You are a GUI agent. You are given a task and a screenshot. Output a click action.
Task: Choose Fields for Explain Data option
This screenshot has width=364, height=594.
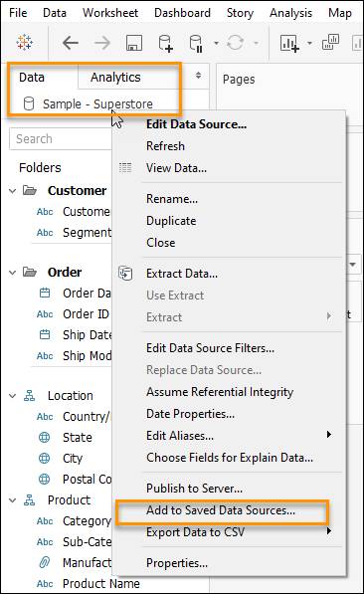click(230, 458)
